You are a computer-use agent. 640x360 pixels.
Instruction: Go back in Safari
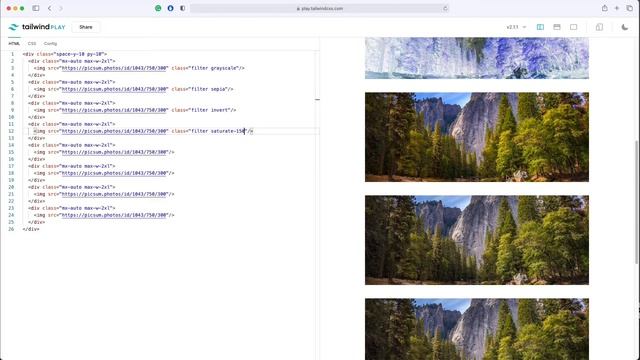(x=49, y=8)
